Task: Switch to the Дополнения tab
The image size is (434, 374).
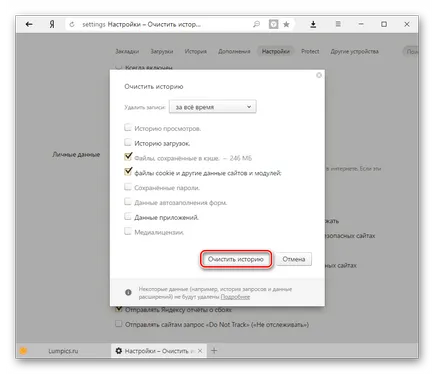Action: click(x=234, y=51)
